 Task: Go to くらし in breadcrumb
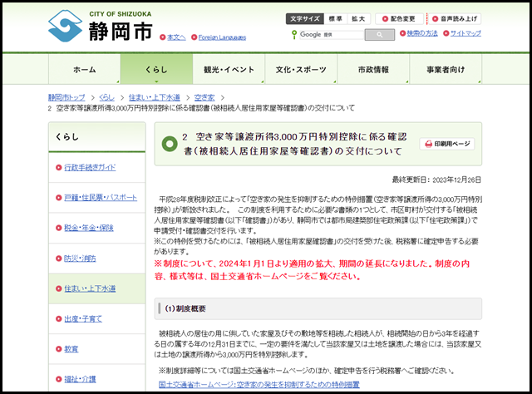(x=106, y=98)
